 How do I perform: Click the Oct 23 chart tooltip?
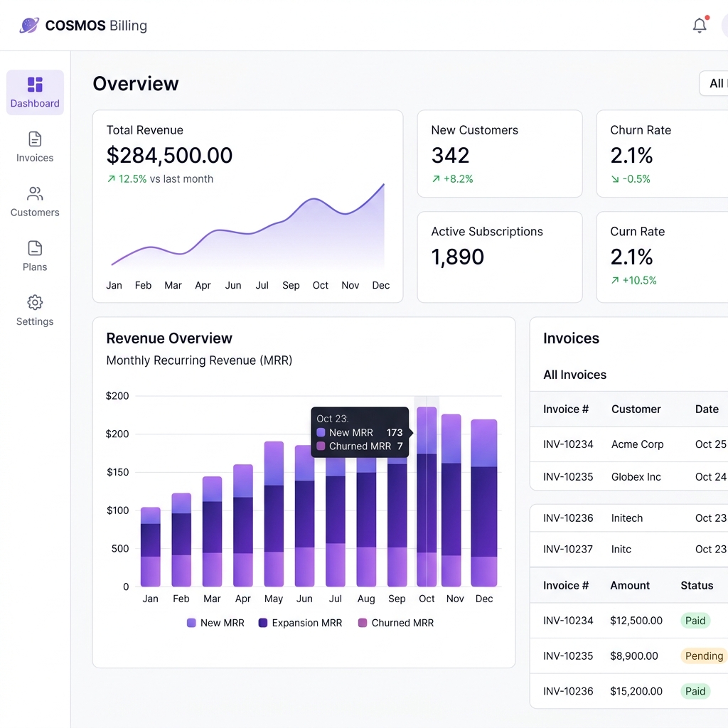[360, 432]
